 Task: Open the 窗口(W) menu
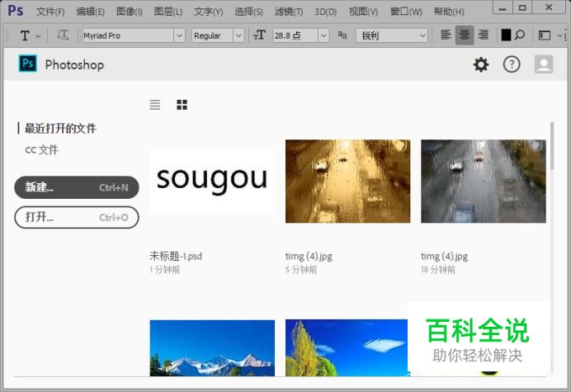(x=406, y=12)
